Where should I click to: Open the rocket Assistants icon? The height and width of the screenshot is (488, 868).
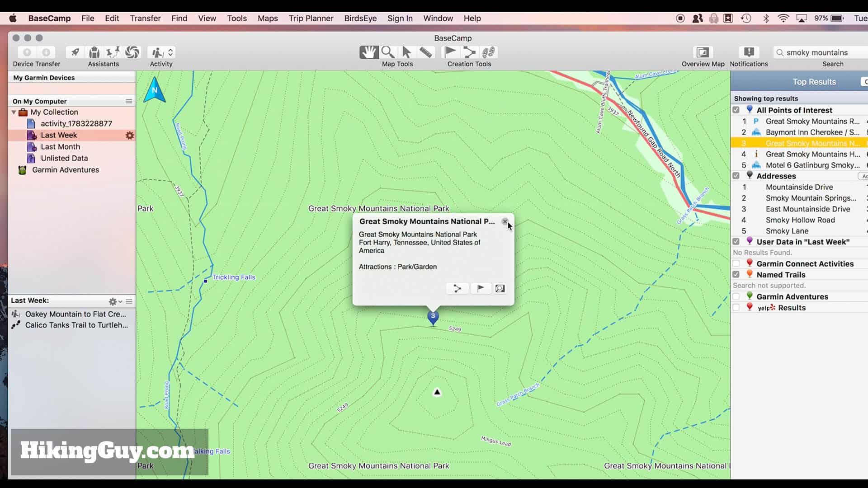(75, 52)
